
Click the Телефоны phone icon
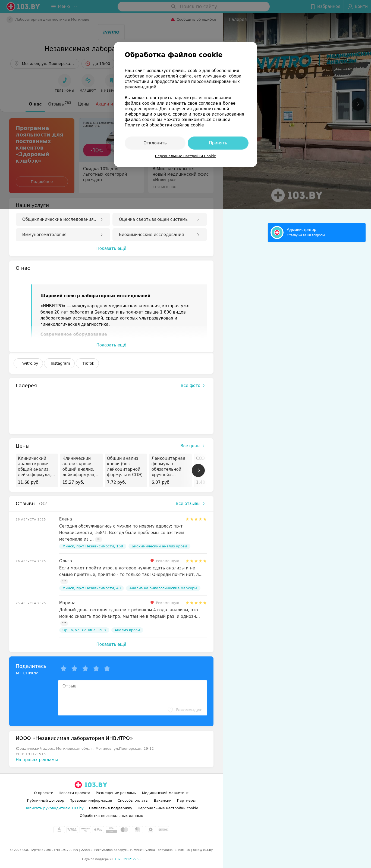click(65, 80)
